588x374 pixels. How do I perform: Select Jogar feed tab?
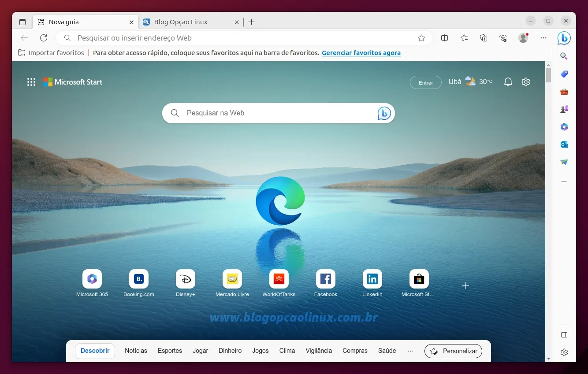point(200,351)
